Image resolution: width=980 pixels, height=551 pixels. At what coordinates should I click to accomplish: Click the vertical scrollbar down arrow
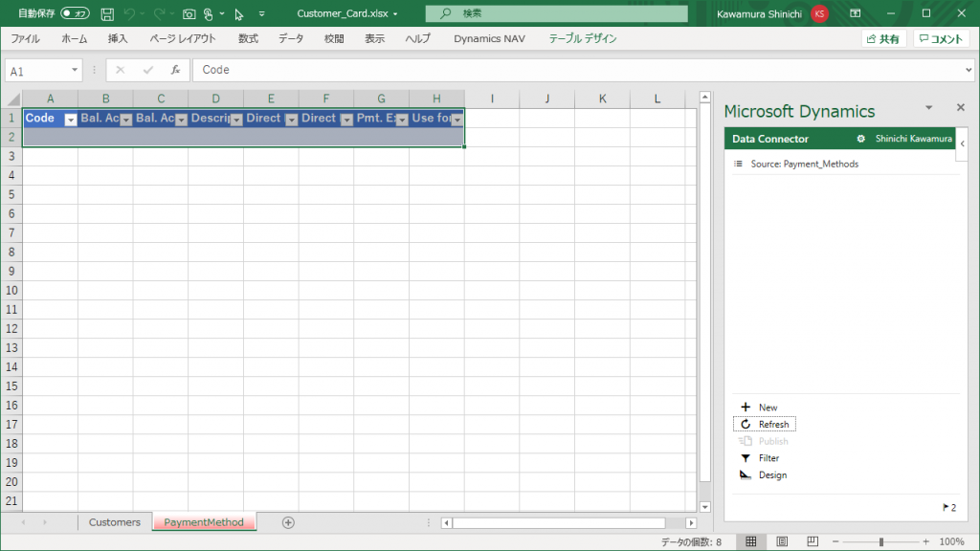pos(705,507)
